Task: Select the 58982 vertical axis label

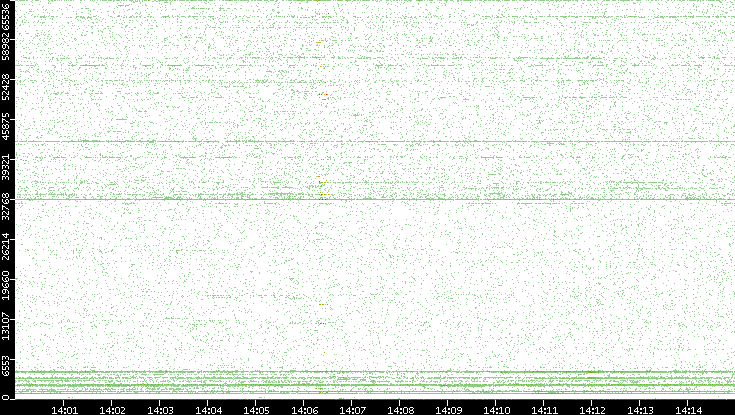Action: tap(5, 47)
